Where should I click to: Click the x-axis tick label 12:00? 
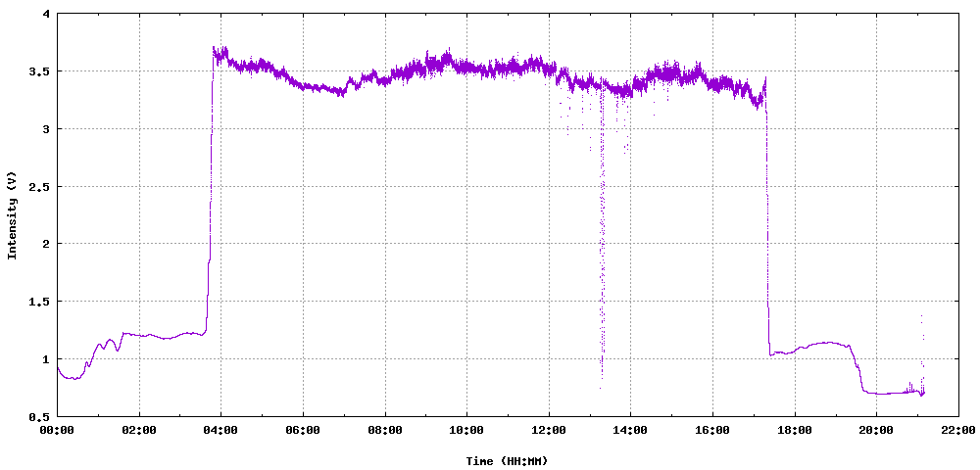pyautogui.click(x=549, y=430)
